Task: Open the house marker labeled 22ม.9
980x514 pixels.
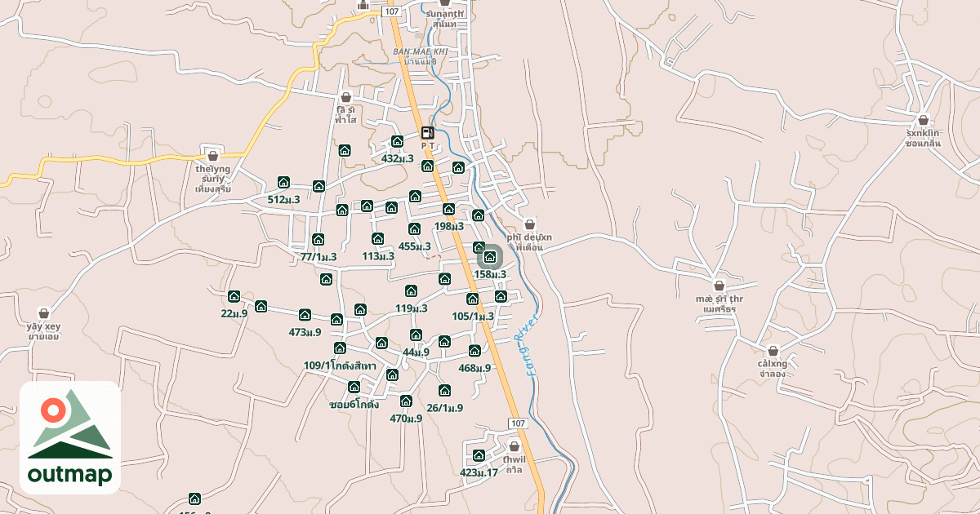Action: tap(234, 296)
